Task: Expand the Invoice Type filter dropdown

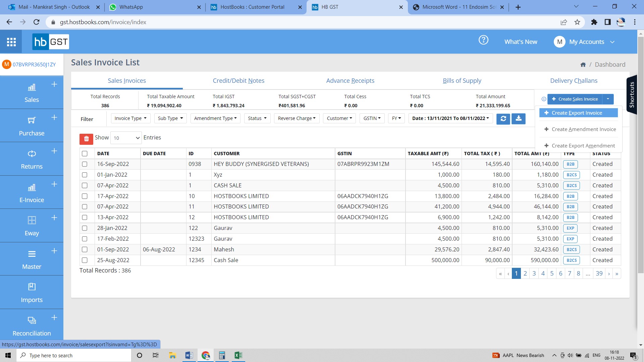Action: click(130, 118)
